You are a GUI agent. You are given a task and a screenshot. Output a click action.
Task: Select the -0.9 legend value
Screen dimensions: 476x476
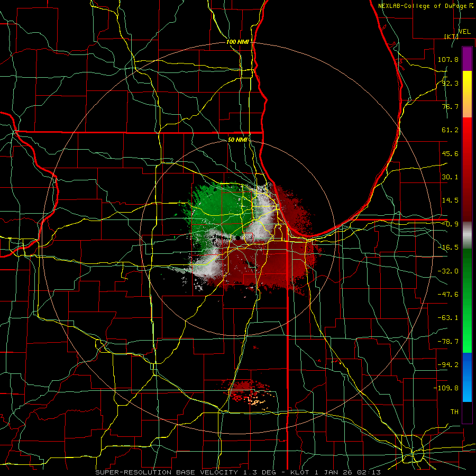tap(450, 224)
